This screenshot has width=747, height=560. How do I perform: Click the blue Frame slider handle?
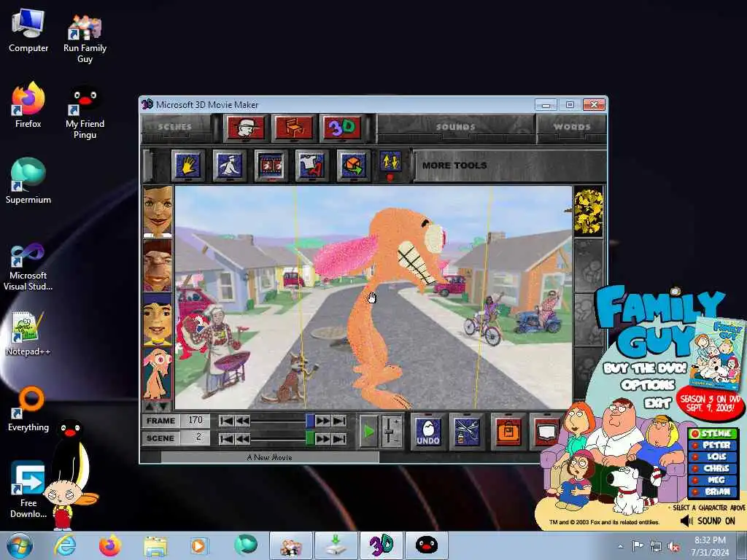[310, 421]
